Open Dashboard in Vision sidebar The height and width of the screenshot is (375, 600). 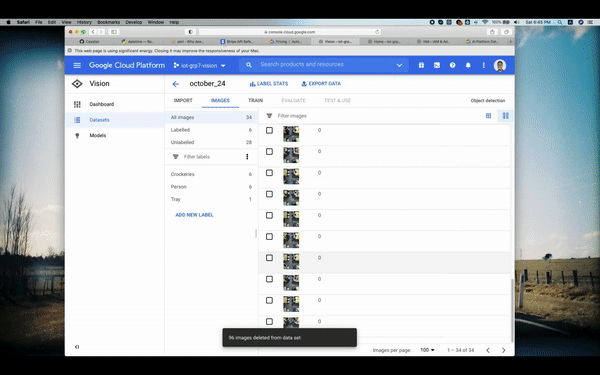(x=115, y=104)
